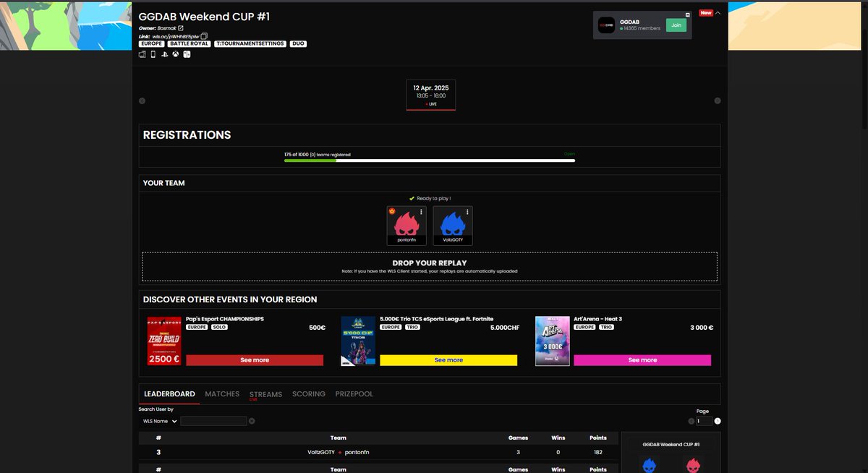Go to the next tournament date
This screenshot has height=473, width=868.
click(718, 101)
